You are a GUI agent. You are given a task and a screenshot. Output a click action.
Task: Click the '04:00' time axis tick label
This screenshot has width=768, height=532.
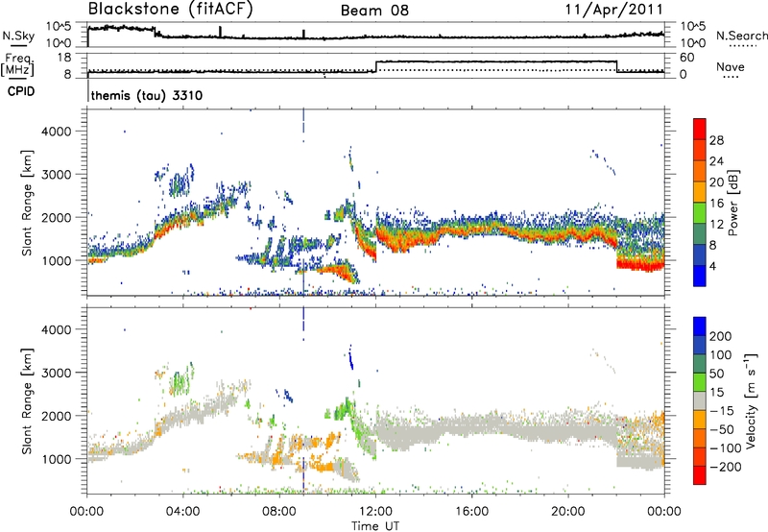tap(182, 512)
